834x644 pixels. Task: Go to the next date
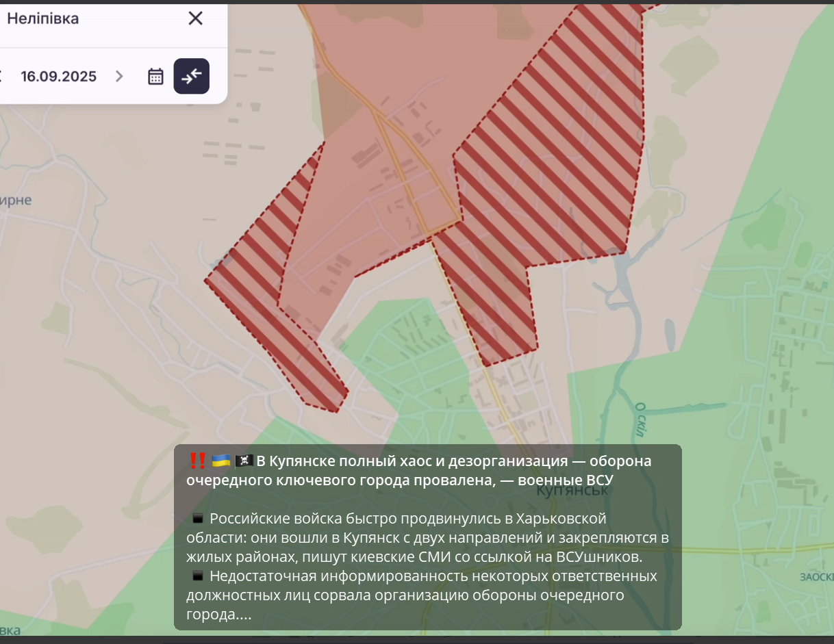(x=119, y=76)
